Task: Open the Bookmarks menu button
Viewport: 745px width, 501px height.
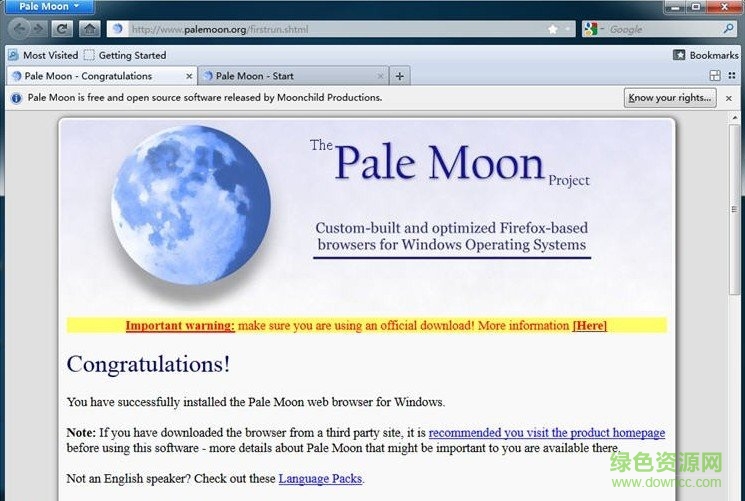Action: click(706, 55)
